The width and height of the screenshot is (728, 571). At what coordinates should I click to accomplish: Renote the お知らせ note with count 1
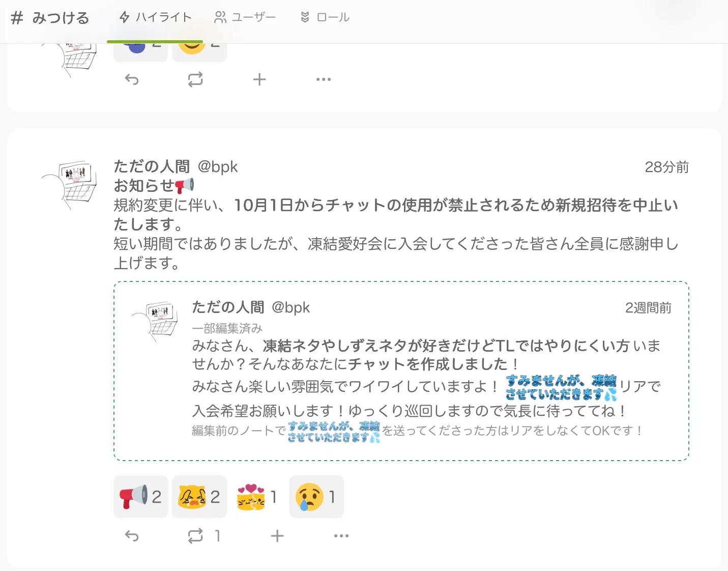point(203,536)
